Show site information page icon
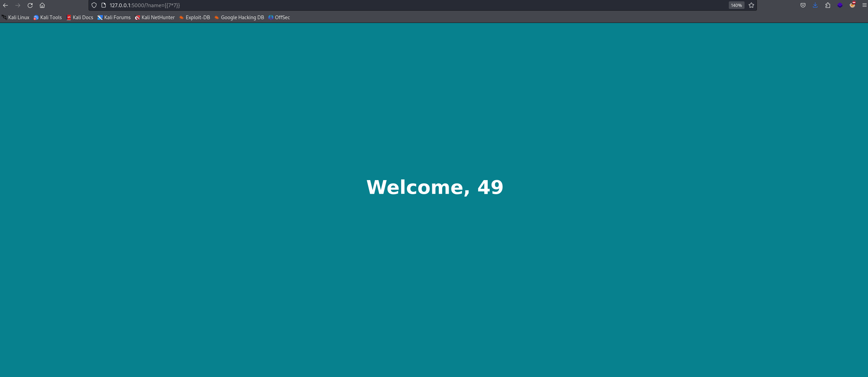This screenshot has height=377, width=868. pyautogui.click(x=104, y=5)
